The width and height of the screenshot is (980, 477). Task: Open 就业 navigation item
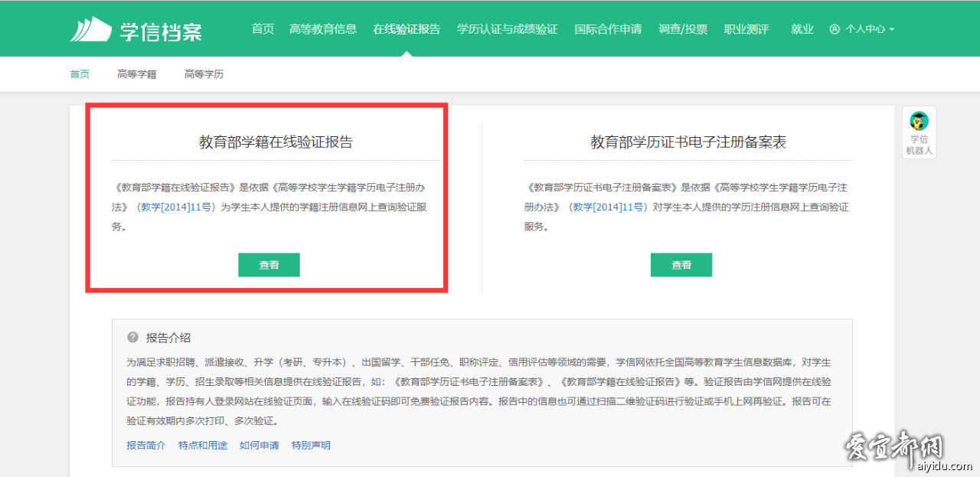802,29
